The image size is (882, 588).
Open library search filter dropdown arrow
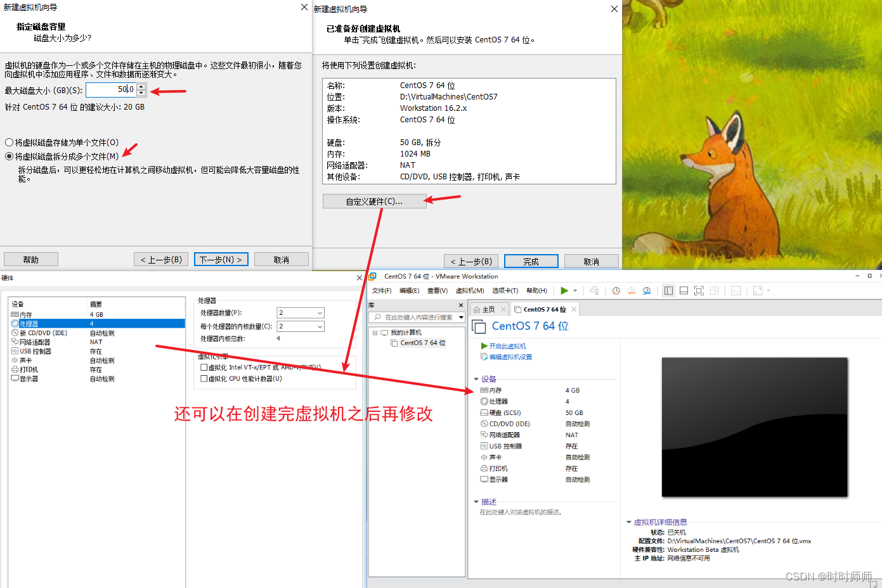tap(461, 317)
